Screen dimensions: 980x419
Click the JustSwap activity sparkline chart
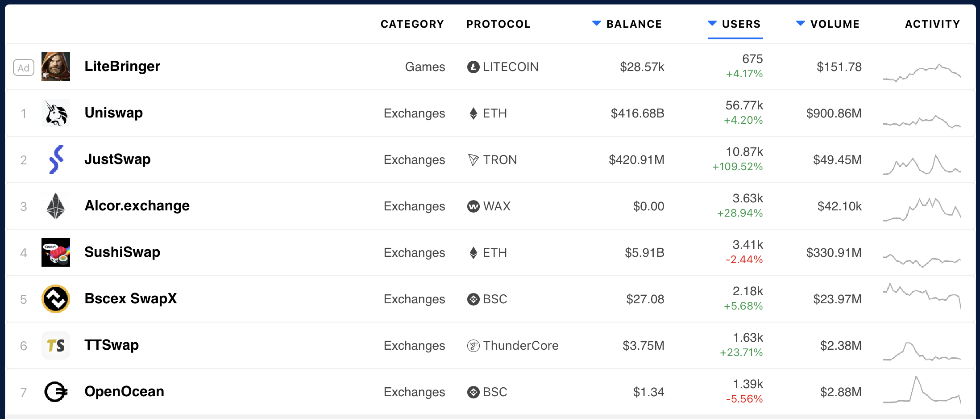(922, 164)
